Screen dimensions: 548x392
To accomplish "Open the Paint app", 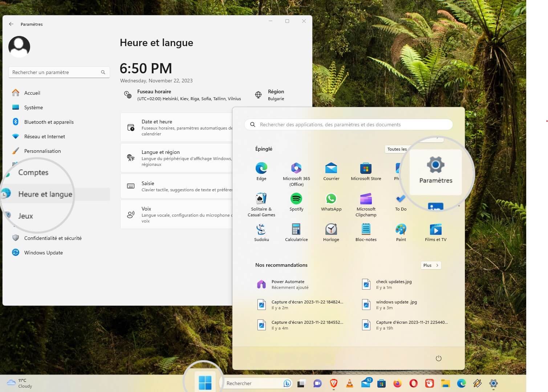I will pyautogui.click(x=401, y=232).
